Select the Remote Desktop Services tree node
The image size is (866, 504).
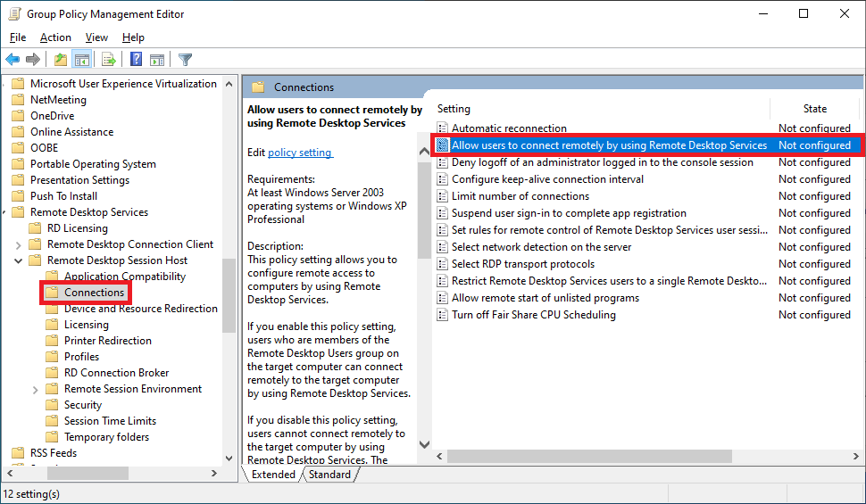tap(89, 212)
